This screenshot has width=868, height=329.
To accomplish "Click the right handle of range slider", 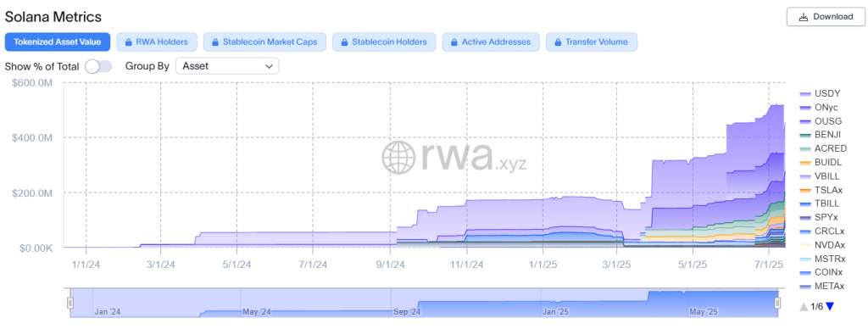I will point(778,303).
